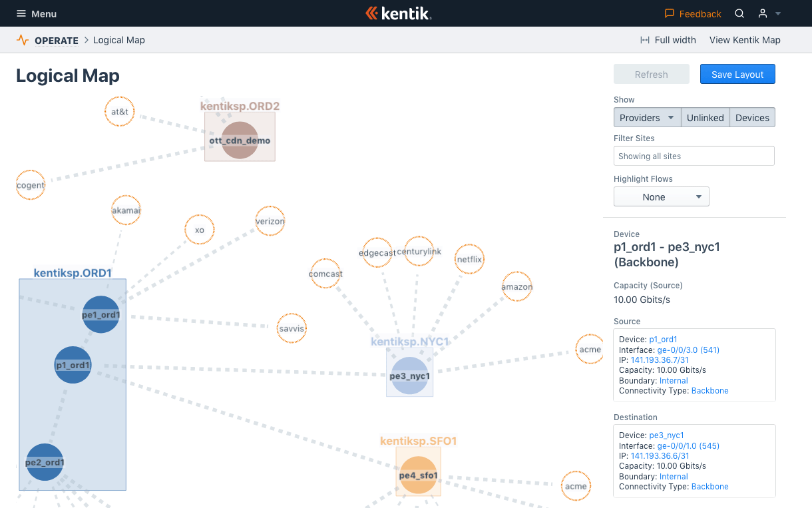
Task: Select the pe1_ord1 device node
Action: click(101, 314)
